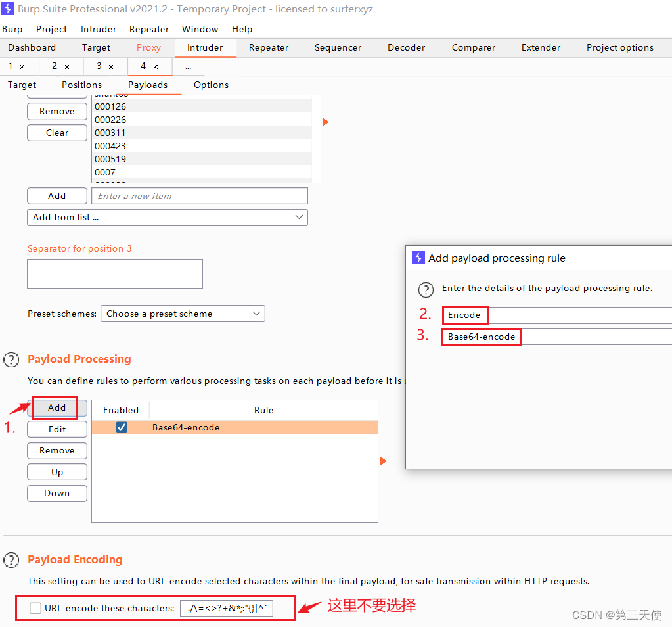Move the rule Down
The height and width of the screenshot is (627, 672).
(57, 493)
